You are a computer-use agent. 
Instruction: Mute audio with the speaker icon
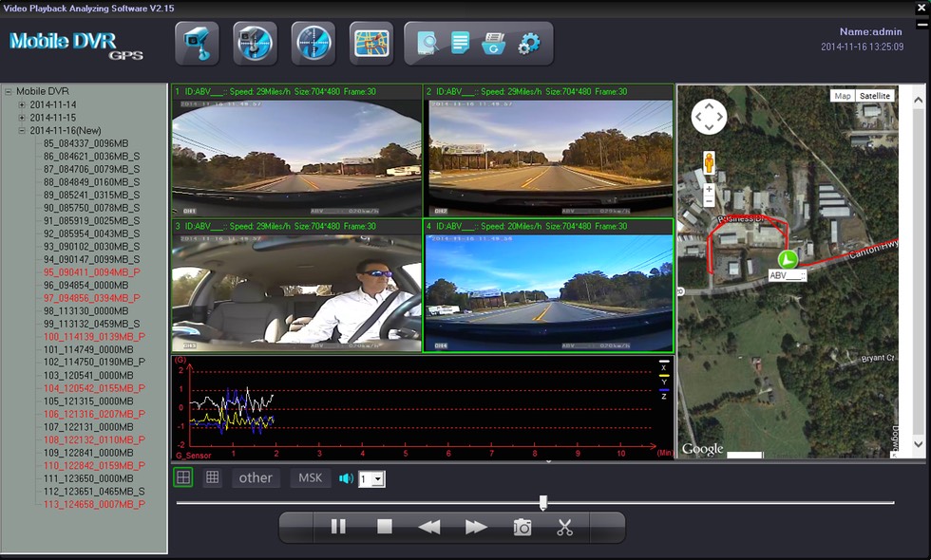click(x=346, y=478)
